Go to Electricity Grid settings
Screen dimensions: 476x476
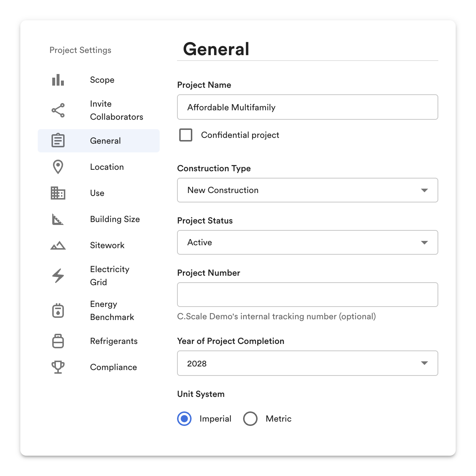coord(99,276)
